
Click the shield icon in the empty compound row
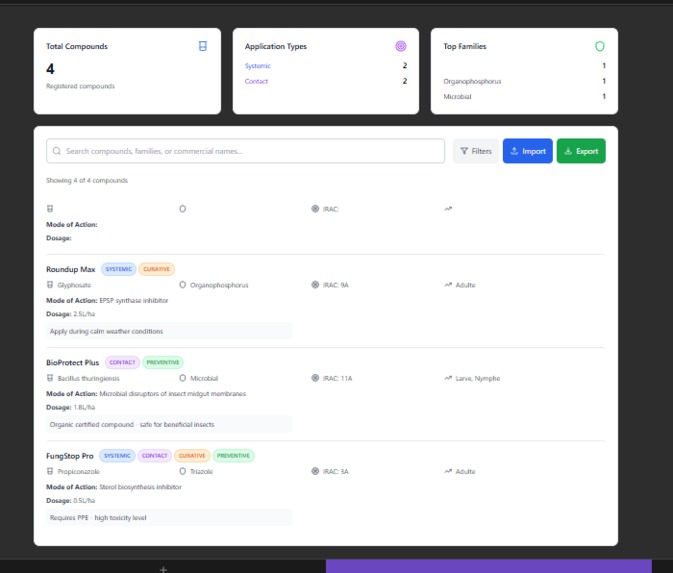coord(182,209)
